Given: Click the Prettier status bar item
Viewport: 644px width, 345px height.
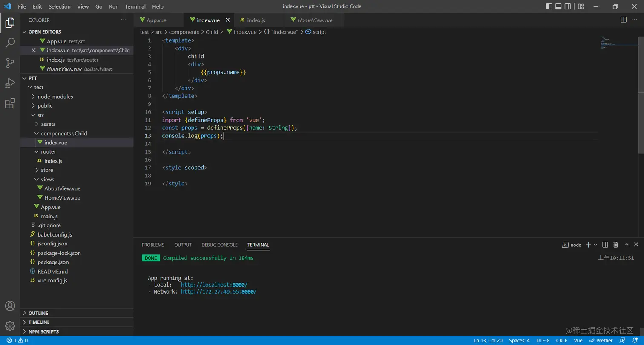Looking at the screenshot, I should click(601, 340).
